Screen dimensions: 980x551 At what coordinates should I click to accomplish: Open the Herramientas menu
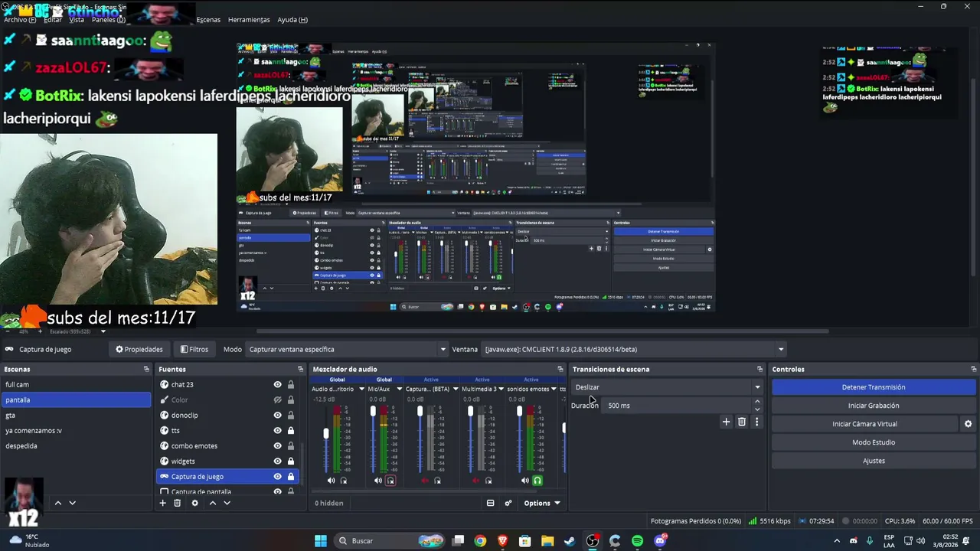(249, 19)
